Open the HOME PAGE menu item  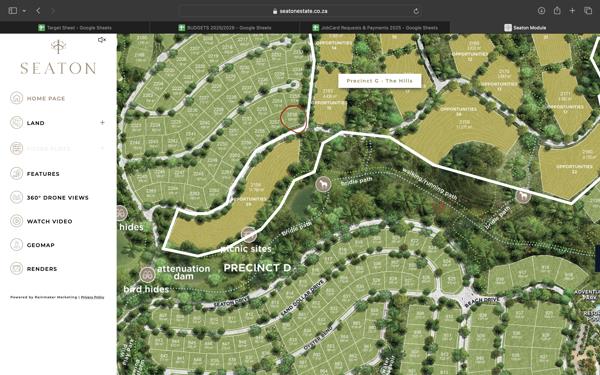pos(46,98)
